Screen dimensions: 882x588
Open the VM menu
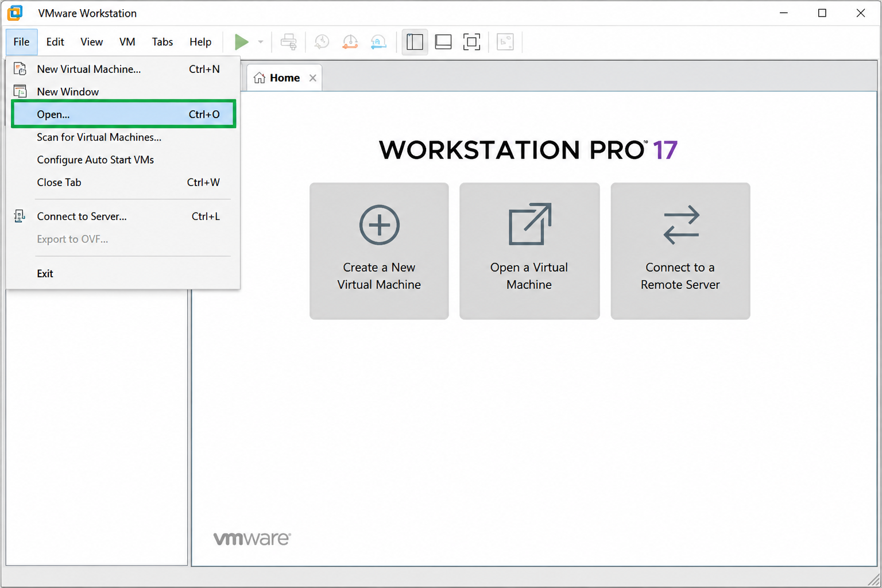[x=127, y=42]
